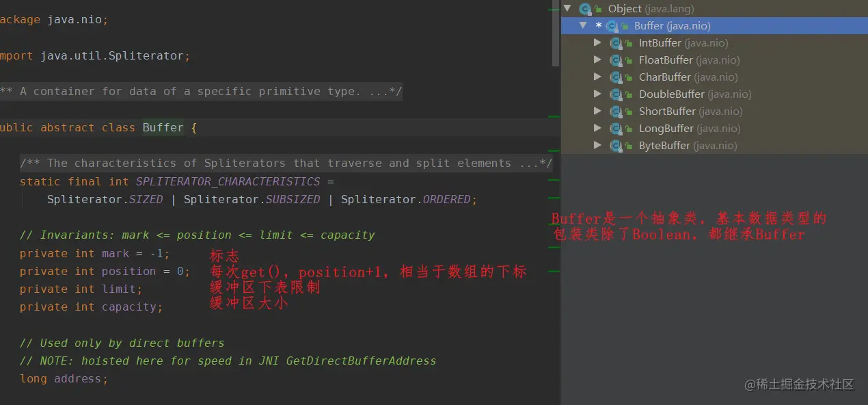Click the class icon beside DoubleBuffer
Screen dimensions: 868x405
[x=616, y=94]
